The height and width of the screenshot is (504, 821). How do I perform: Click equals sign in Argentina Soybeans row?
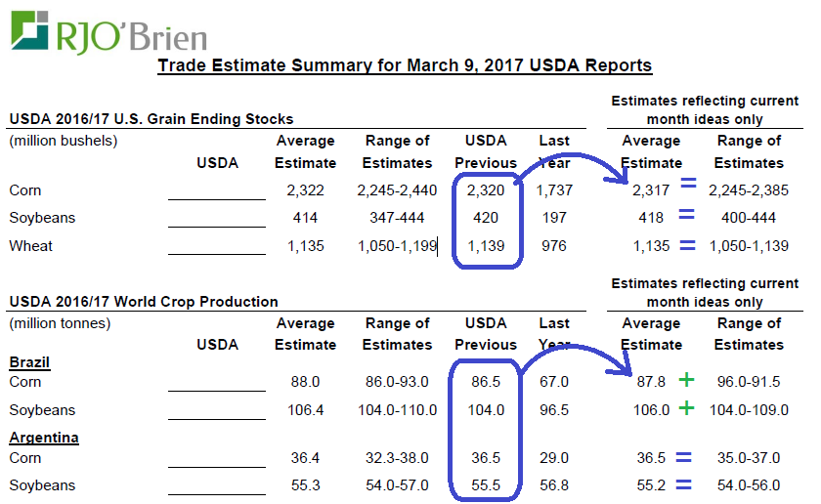pos(689,484)
